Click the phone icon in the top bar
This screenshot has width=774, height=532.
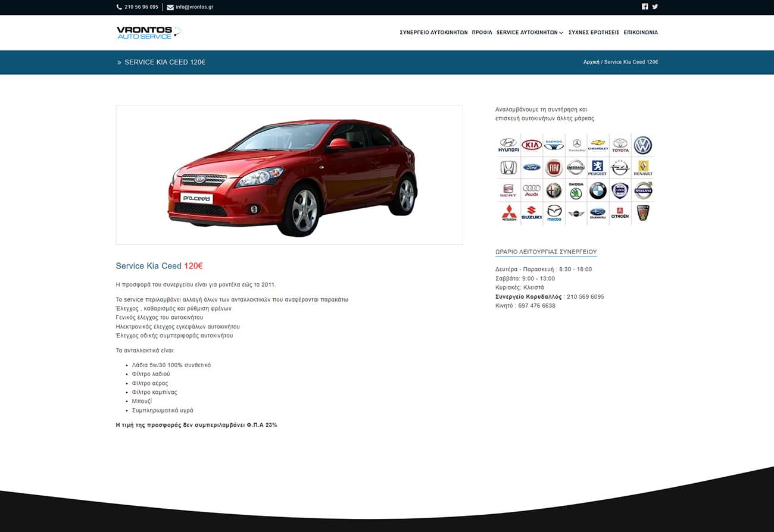pos(119,7)
